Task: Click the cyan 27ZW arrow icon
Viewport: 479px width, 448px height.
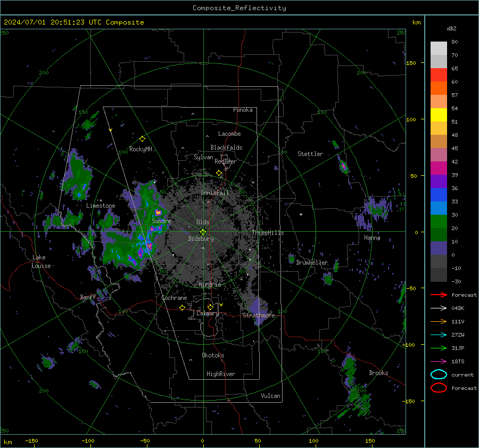Action: coord(439,335)
